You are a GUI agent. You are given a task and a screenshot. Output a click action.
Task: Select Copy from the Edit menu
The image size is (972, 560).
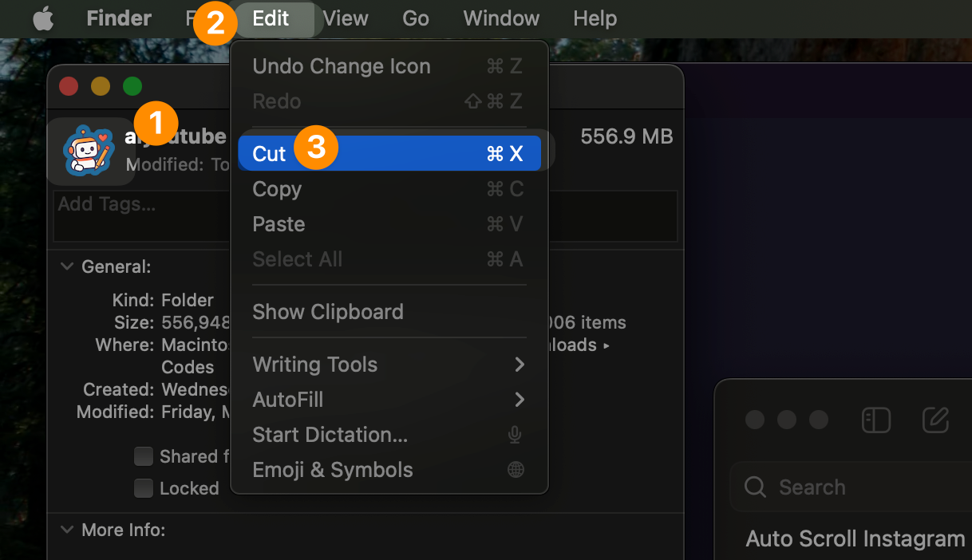[277, 189]
